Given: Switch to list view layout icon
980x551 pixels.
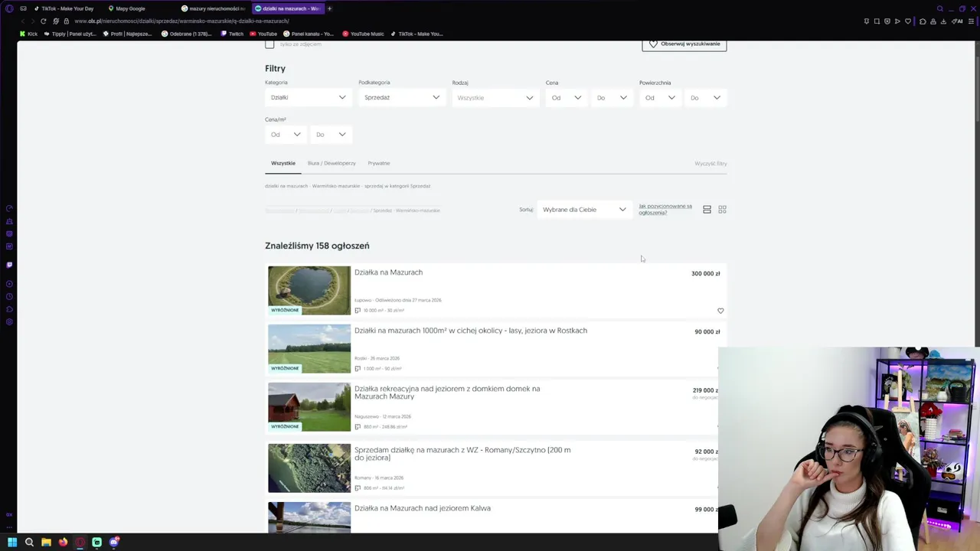Looking at the screenshot, I should click(707, 209).
